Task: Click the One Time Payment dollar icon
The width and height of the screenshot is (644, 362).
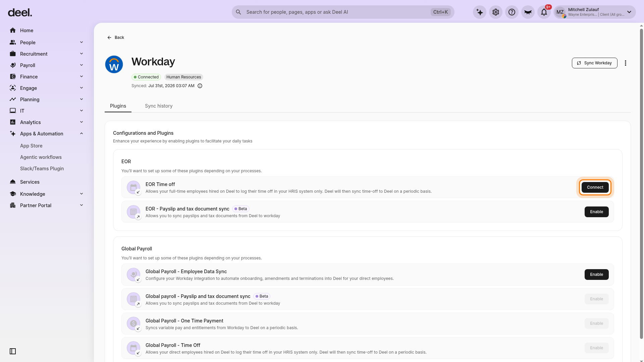Action: pyautogui.click(x=133, y=323)
